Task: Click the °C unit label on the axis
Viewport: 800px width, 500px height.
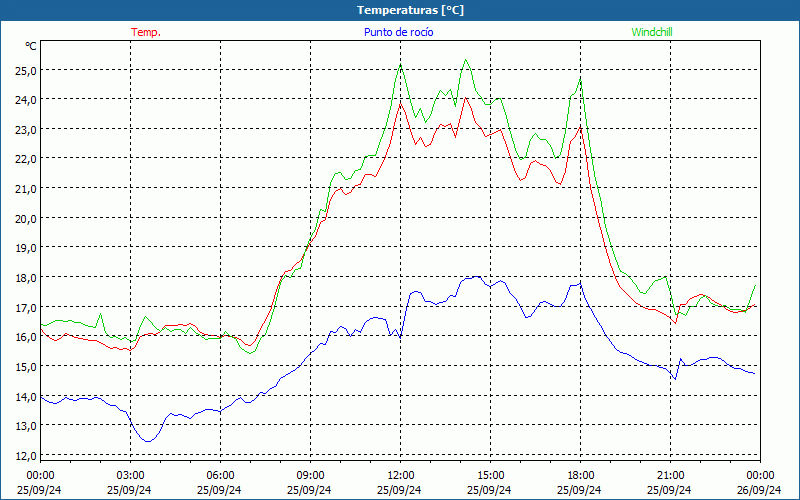Action: [31, 46]
